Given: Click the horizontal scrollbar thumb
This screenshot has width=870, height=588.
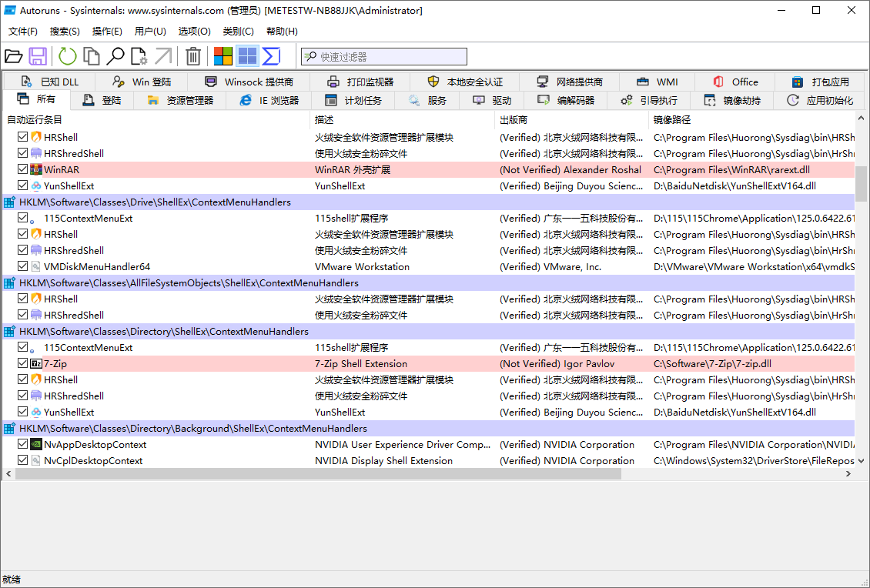Looking at the screenshot, I should (319, 474).
